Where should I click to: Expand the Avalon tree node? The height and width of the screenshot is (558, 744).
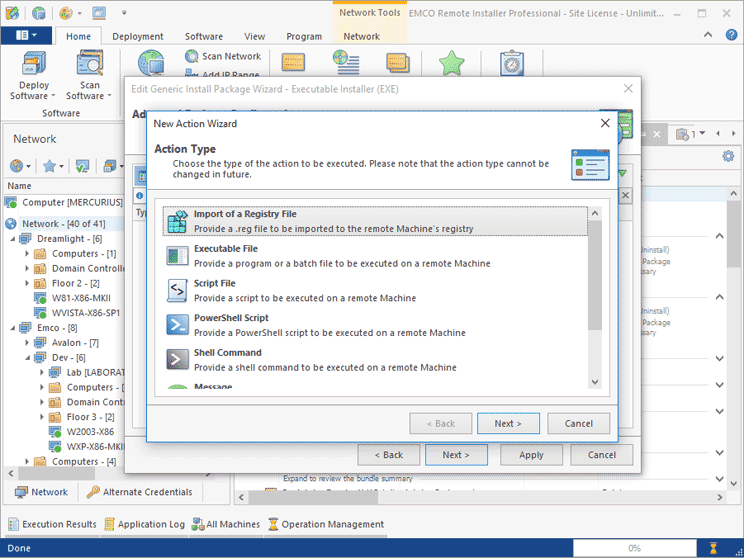click(x=28, y=342)
